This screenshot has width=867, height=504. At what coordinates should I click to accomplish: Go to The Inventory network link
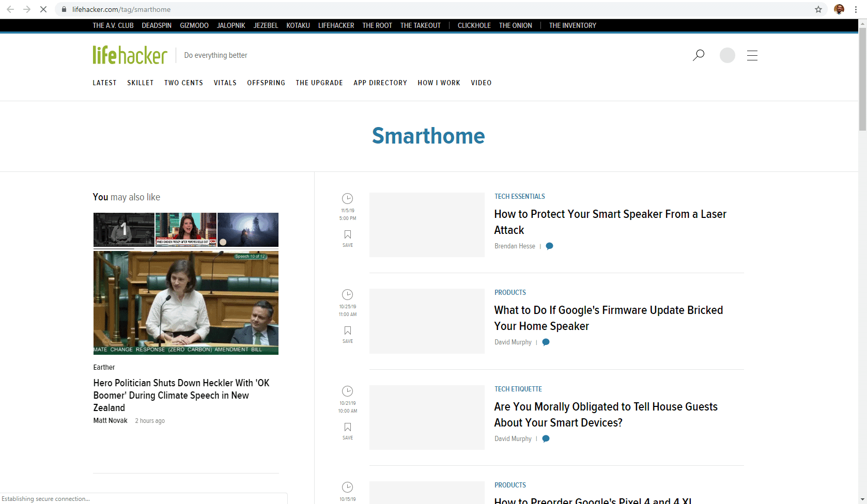click(x=572, y=25)
